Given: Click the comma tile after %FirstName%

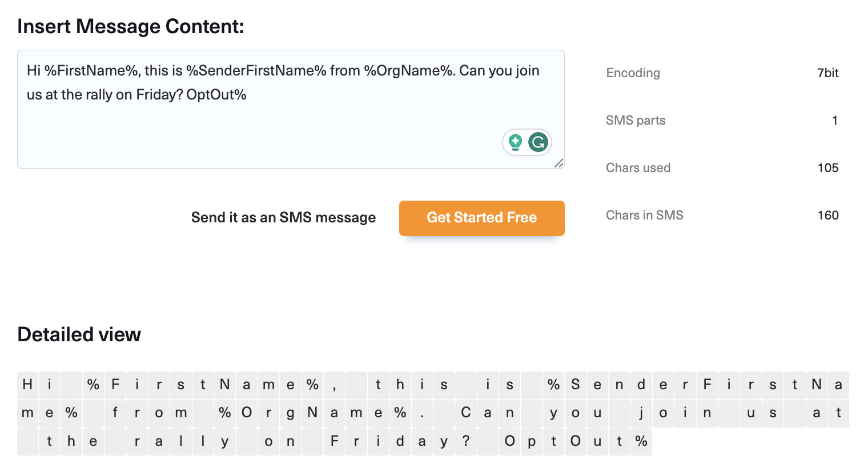Looking at the screenshot, I should click(335, 385).
